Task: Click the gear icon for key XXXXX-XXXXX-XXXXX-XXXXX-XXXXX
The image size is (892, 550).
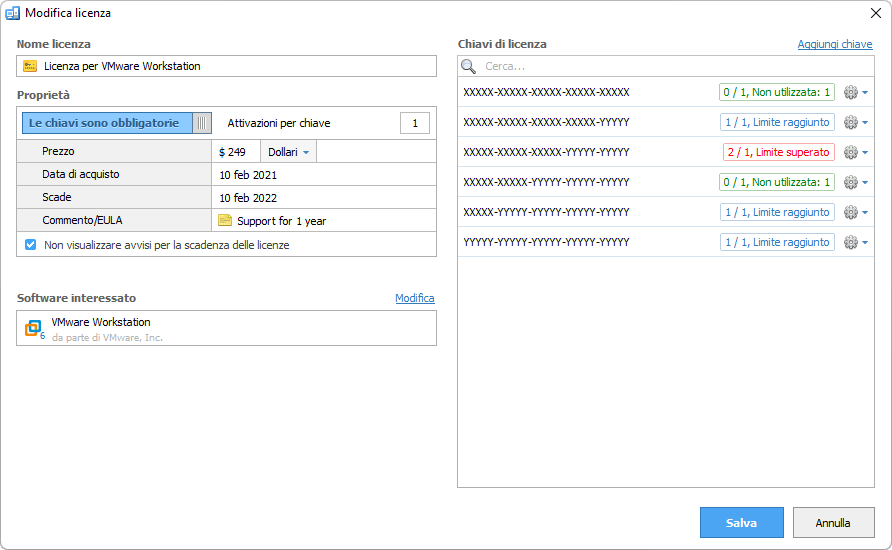Action: pyautogui.click(x=851, y=92)
